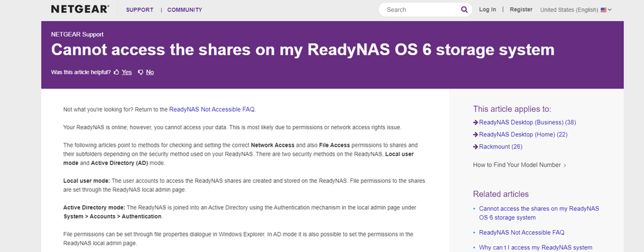The height and width of the screenshot is (252, 644).
Task: Open Why can't I access my ReadyNAS article
Action: click(x=536, y=247)
